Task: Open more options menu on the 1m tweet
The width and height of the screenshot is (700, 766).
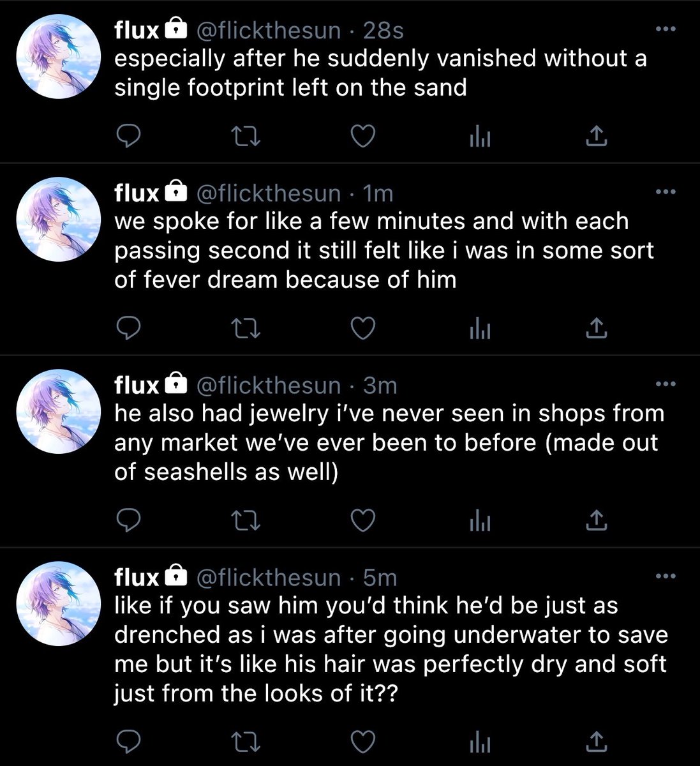Action: pyautogui.click(x=666, y=191)
